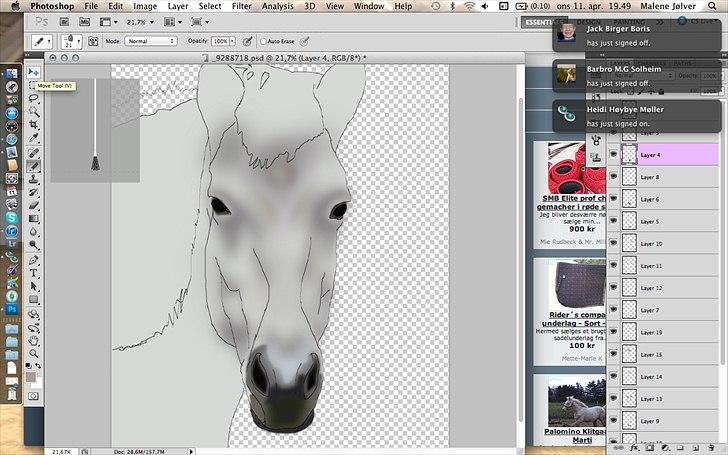Viewport: 728px width, 455px height.
Task: Toggle visibility of Layer 10
Action: (613, 244)
